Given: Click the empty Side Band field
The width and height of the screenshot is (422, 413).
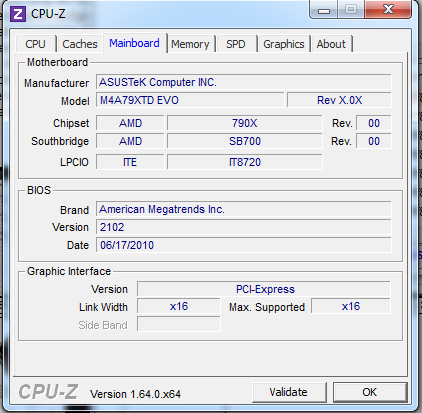Looking at the screenshot, I should click(179, 324).
